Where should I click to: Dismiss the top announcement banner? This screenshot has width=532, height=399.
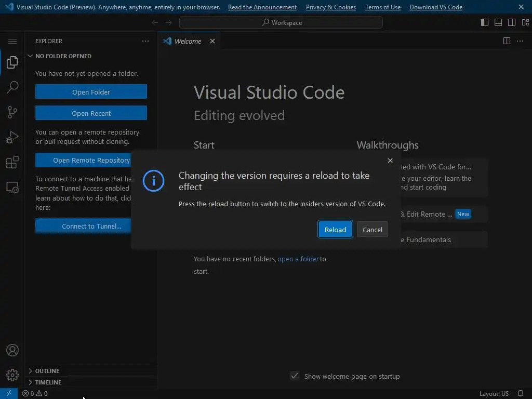coord(521,7)
